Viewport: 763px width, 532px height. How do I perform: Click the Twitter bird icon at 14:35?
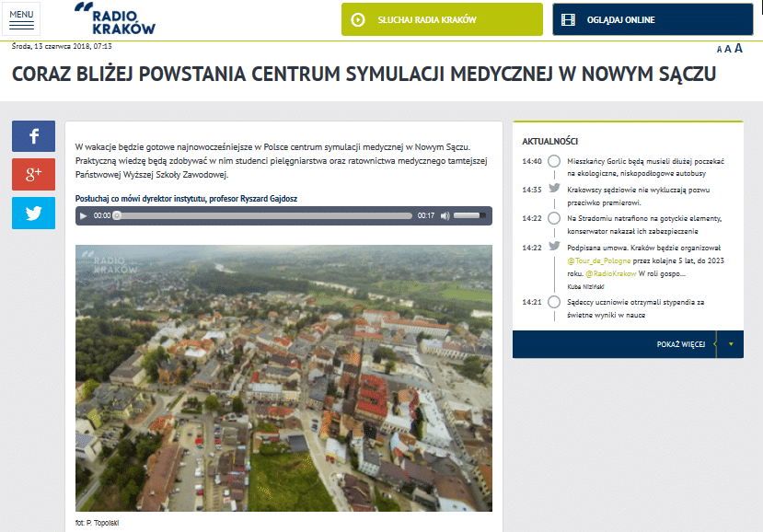(554, 188)
